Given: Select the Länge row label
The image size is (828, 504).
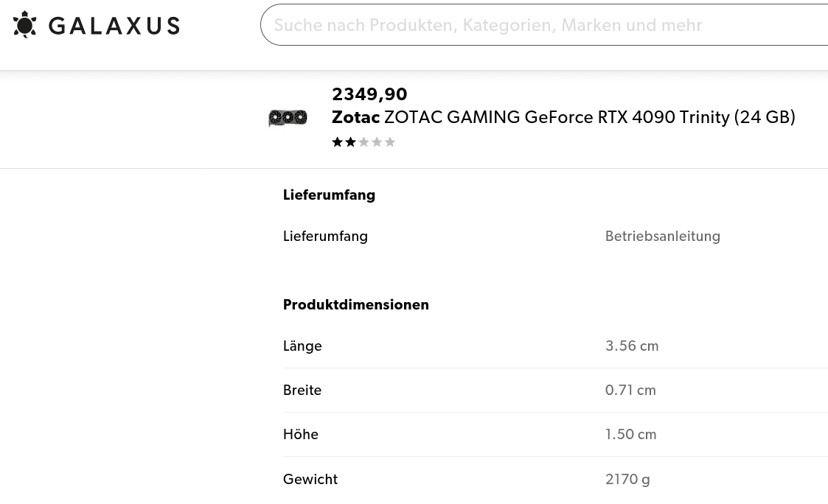Looking at the screenshot, I should pos(302,346).
